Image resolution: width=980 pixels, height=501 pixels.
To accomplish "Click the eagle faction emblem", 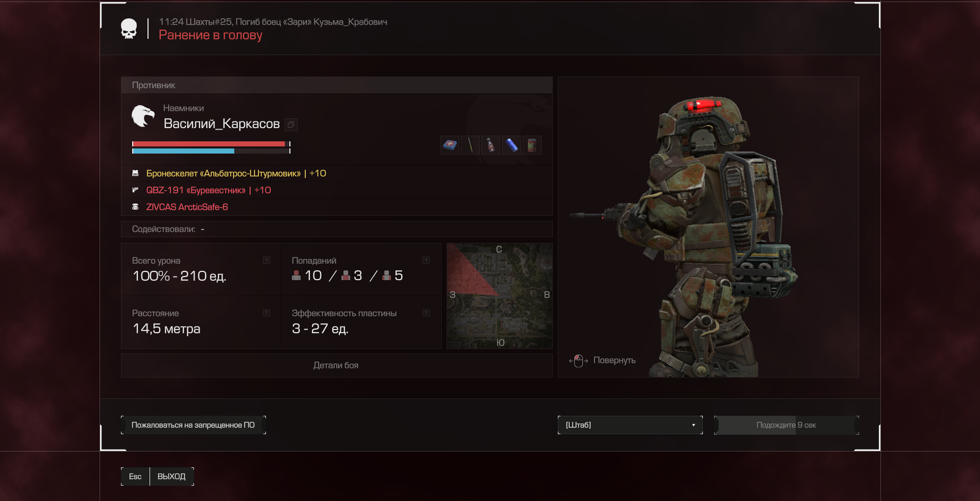I will 143,116.
